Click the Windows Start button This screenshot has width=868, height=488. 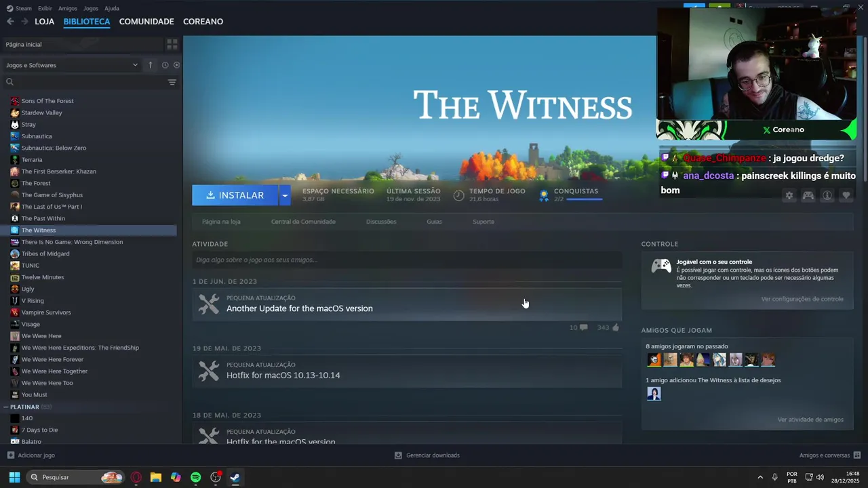[14, 477]
